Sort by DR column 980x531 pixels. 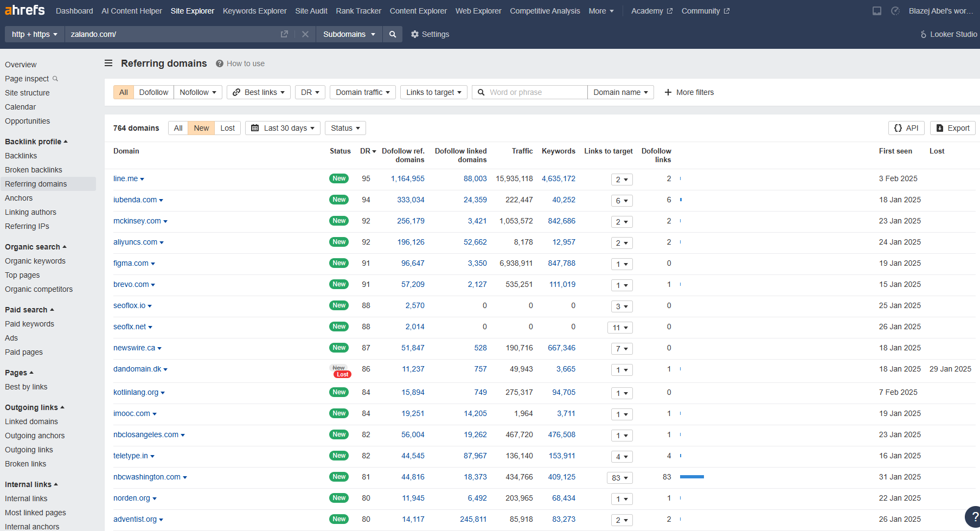pos(368,151)
